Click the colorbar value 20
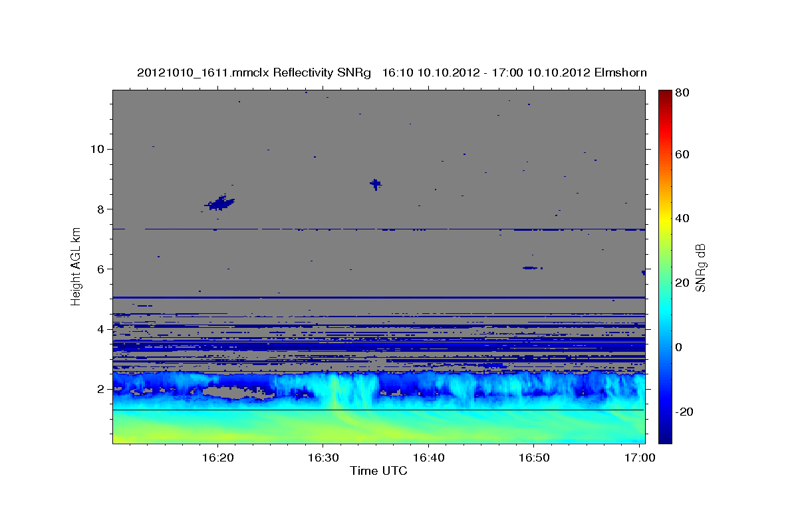Screen dimensions: 798x532 682,283
